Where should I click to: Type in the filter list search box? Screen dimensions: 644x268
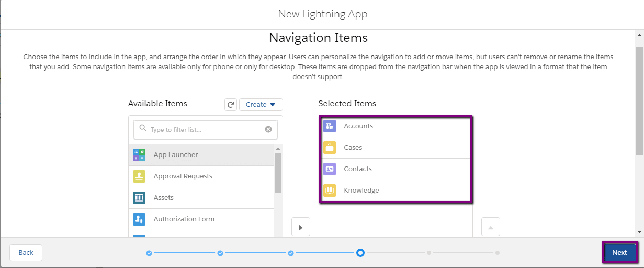tap(204, 129)
